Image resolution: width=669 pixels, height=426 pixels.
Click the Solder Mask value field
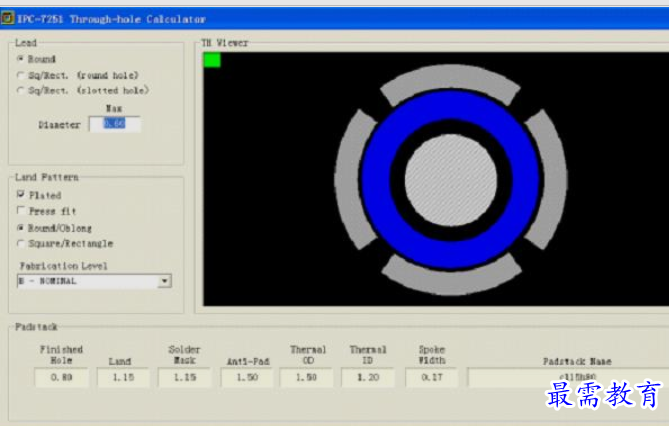click(x=184, y=377)
